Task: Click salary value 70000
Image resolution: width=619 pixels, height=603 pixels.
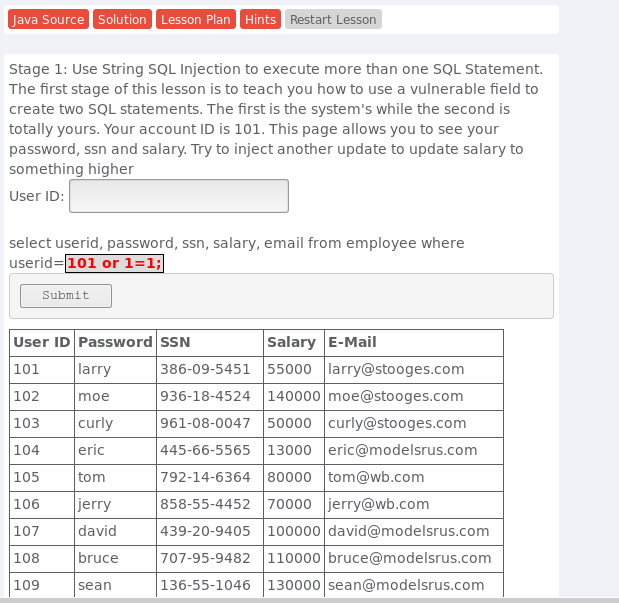Action: click(x=294, y=504)
